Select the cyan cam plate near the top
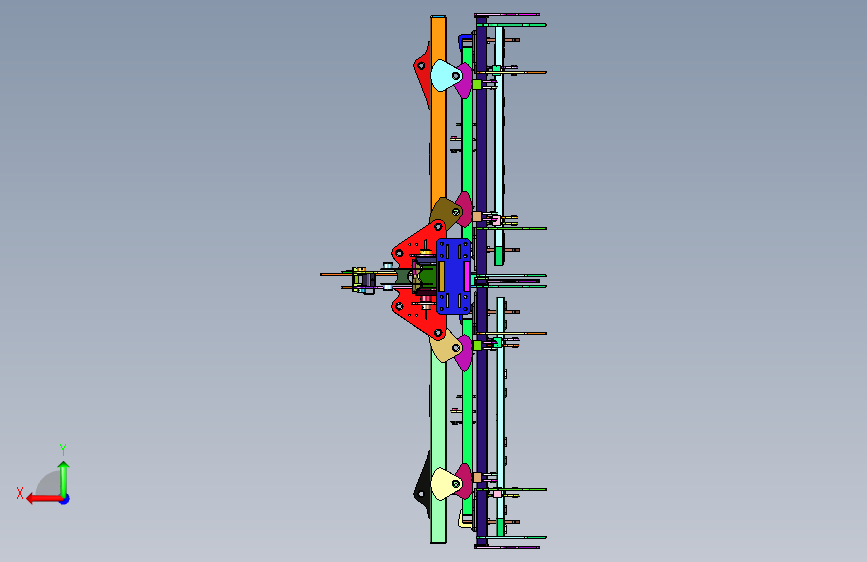Image resolution: width=867 pixels, height=562 pixels. (446, 75)
